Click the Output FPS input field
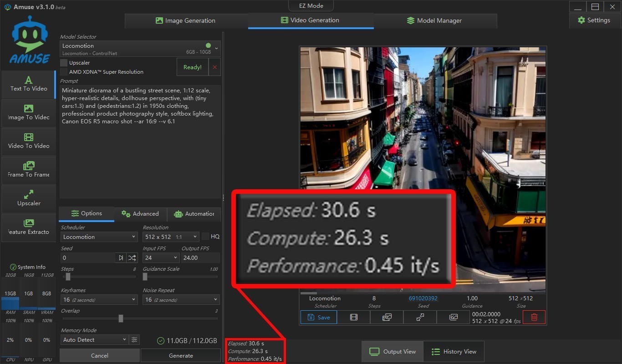 (x=200, y=258)
